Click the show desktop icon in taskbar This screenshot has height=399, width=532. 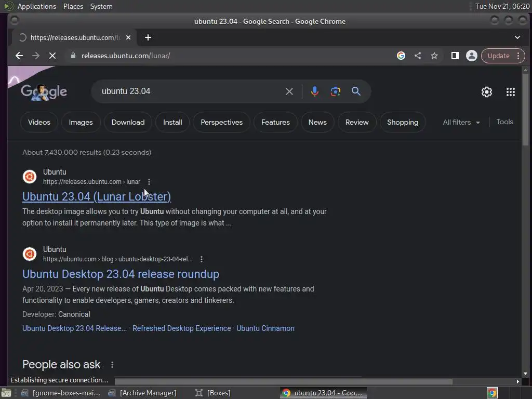pos(6,393)
